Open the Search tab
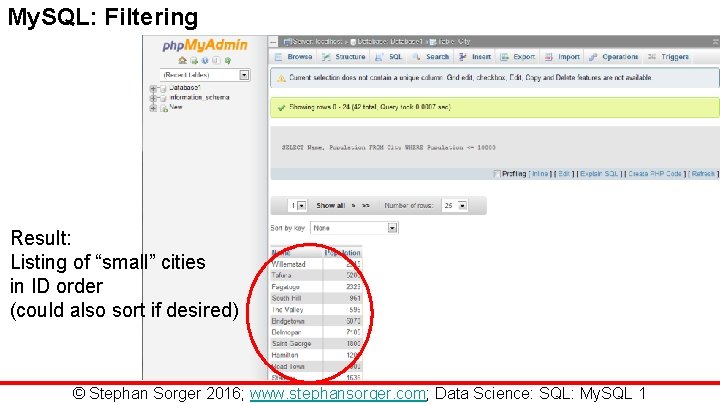Screen dimensions: 720x405 pyautogui.click(x=431, y=56)
